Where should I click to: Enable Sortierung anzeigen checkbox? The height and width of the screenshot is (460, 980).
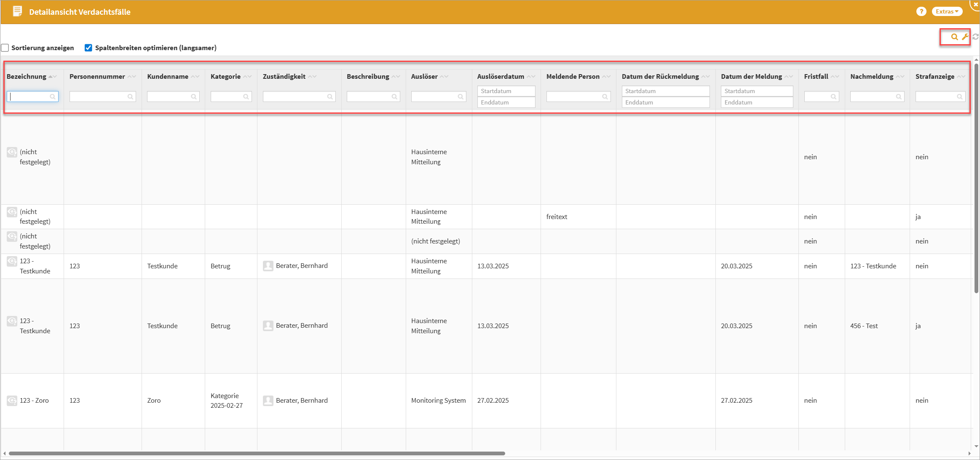click(5, 48)
